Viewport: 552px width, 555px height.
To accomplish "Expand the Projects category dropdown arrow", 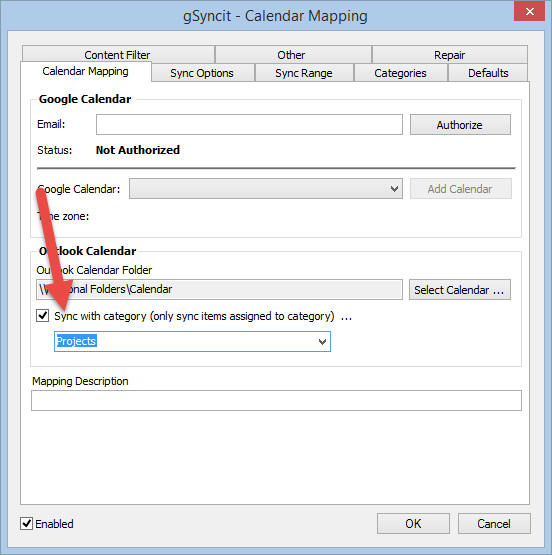I will click(x=322, y=342).
